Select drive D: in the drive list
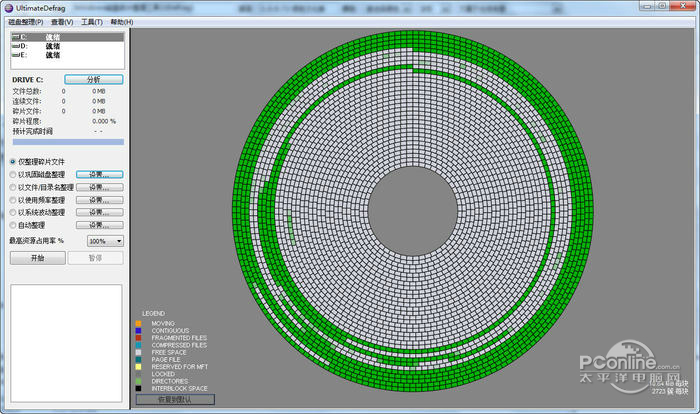Viewport: 700px width, 414px height. coord(40,45)
